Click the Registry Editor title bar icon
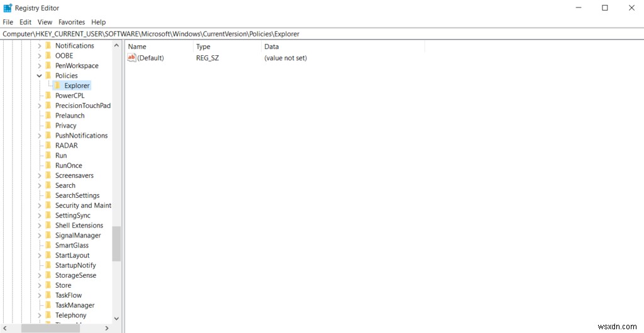The image size is (644, 333). coord(8,8)
